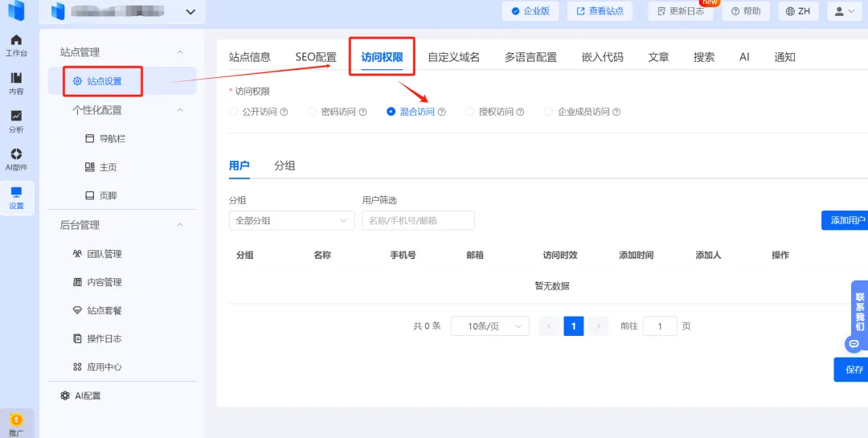Open the 全部分组 group dropdown

tap(292, 220)
